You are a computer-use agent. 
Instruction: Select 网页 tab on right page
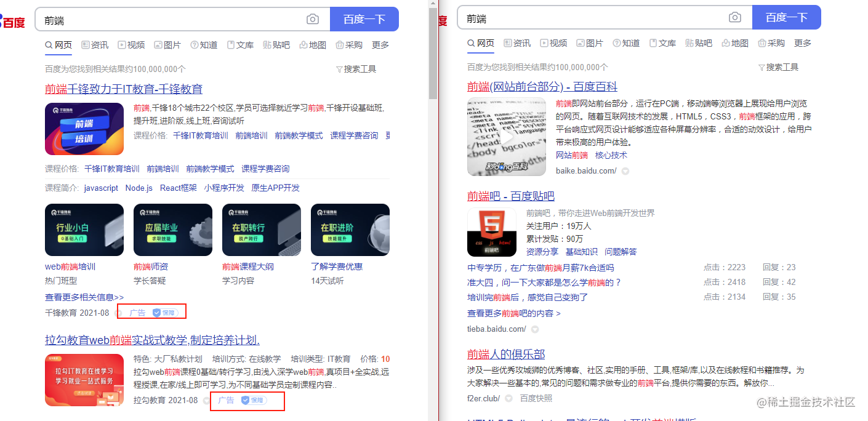pyautogui.click(x=481, y=43)
